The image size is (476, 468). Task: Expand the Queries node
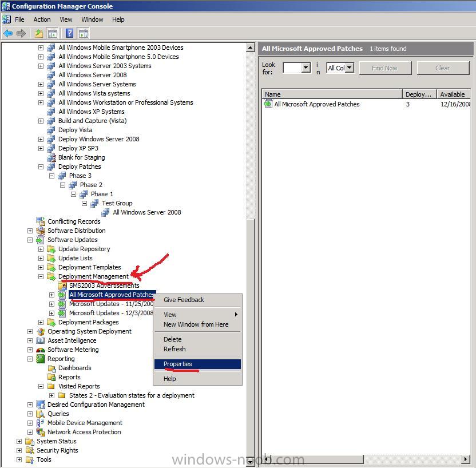click(30, 414)
